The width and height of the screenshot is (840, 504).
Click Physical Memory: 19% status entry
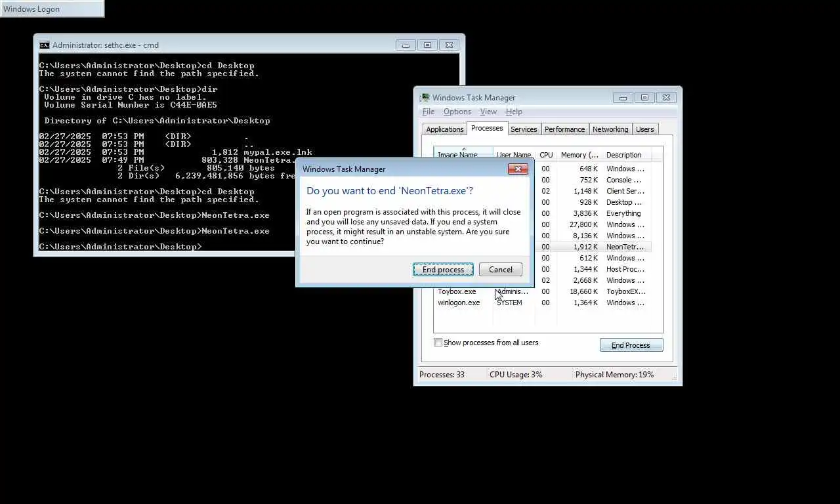click(x=614, y=375)
